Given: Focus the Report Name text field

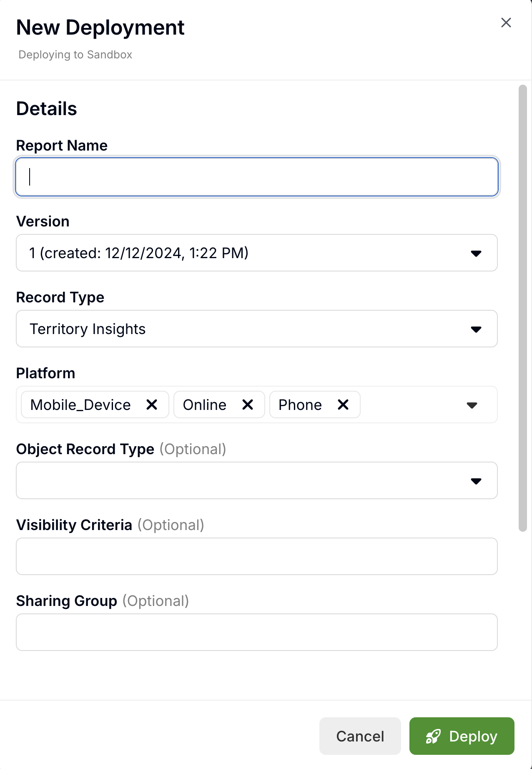Looking at the screenshot, I should (x=256, y=177).
